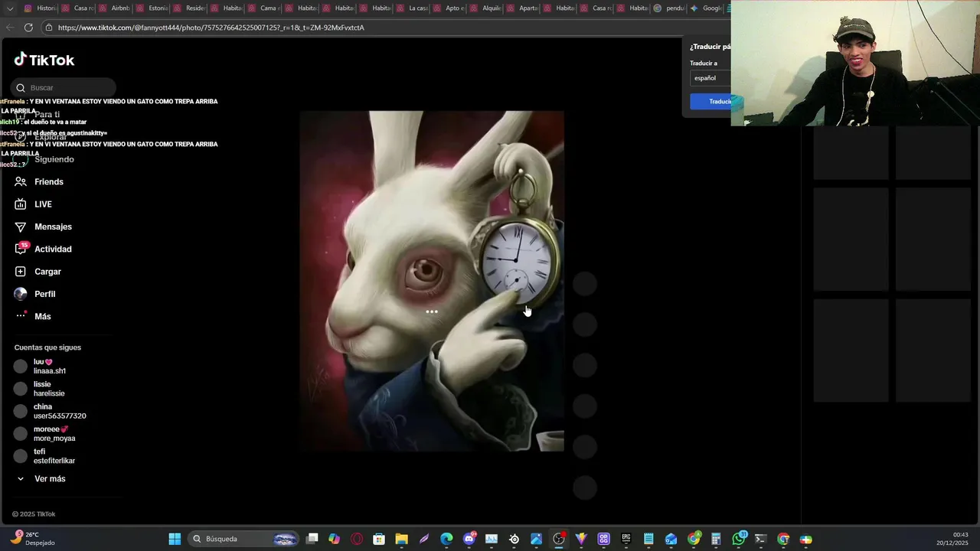Switch to the Cama e tab
This screenshot has height=551, width=980.
point(263,8)
